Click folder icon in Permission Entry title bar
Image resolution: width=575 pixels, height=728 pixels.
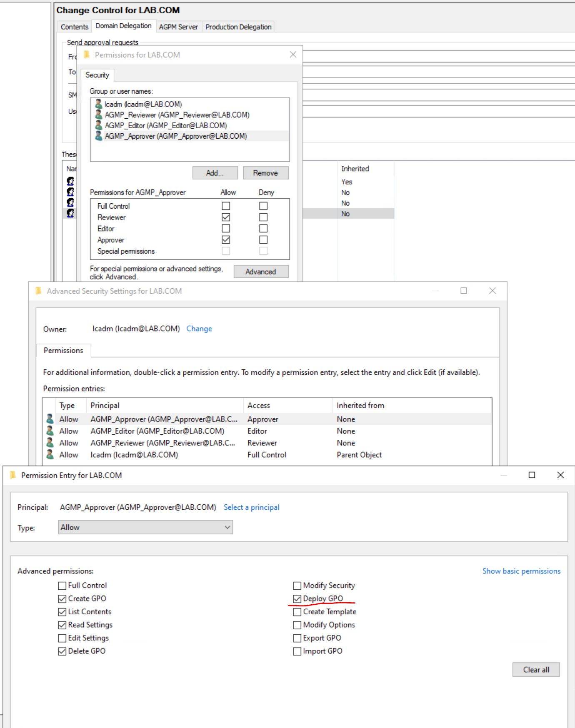(13, 475)
